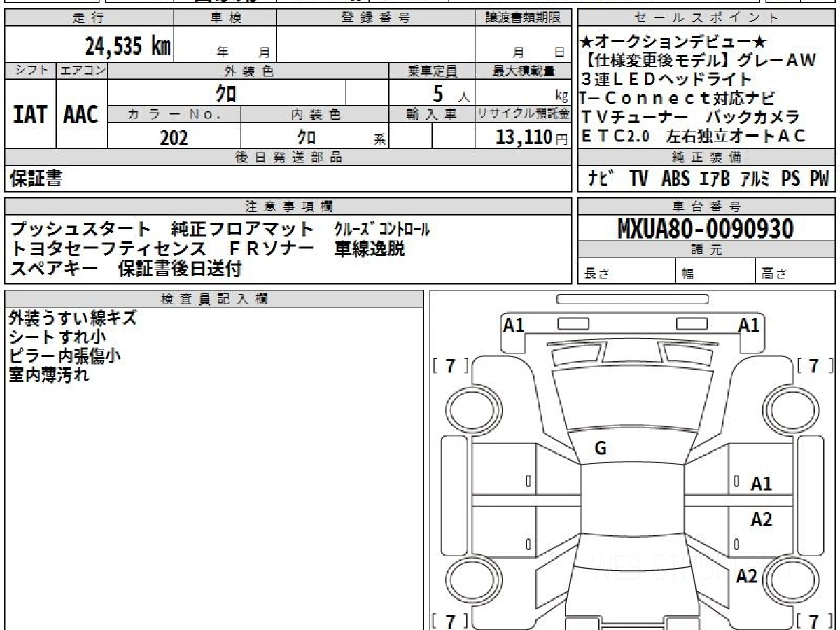Select the 外装うすい線キズ inspector note
Screen dimensions: 840x630
click(73, 318)
